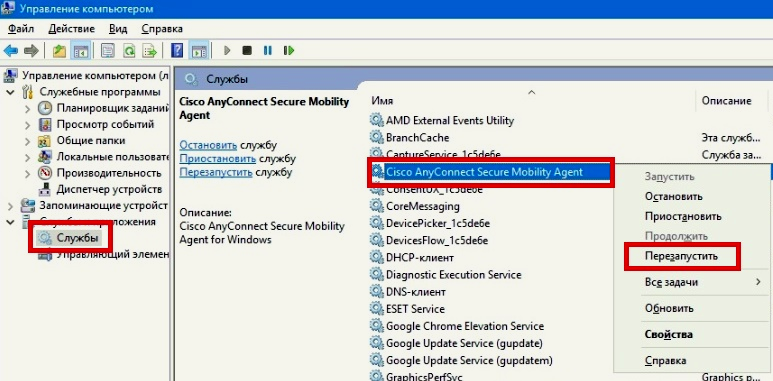Collapse the Служебные программы tree node
The height and width of the screenshot is (381, 773).
click(10, 92)
